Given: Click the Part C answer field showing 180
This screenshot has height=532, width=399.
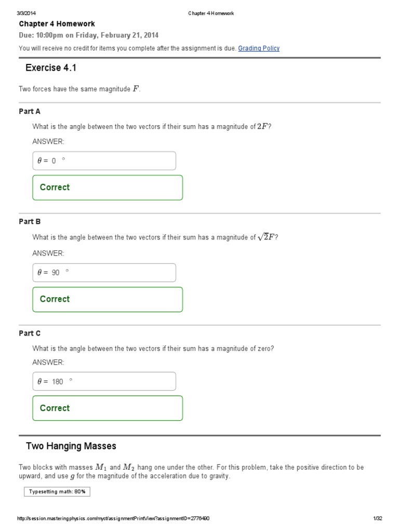Looking at the screenshot, I should (x=104, y=381).
